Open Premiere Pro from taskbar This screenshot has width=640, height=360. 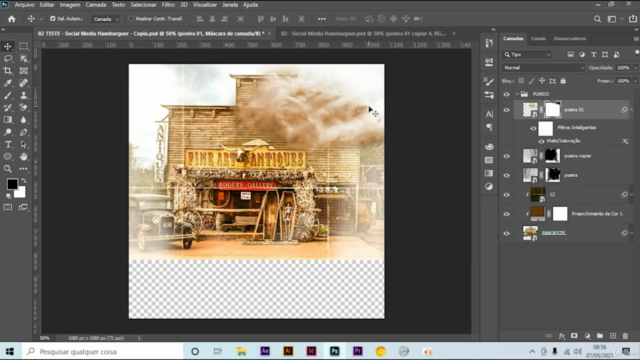(x=358, y=351)
